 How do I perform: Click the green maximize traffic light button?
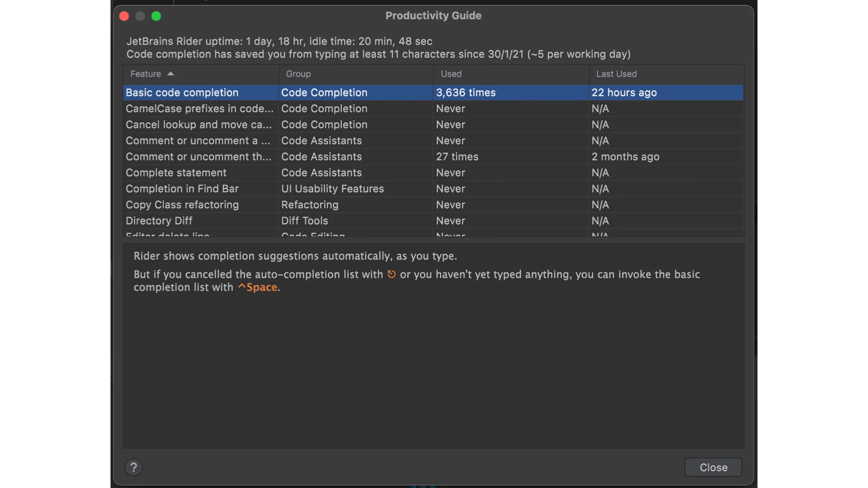click(x=156, y=16)
